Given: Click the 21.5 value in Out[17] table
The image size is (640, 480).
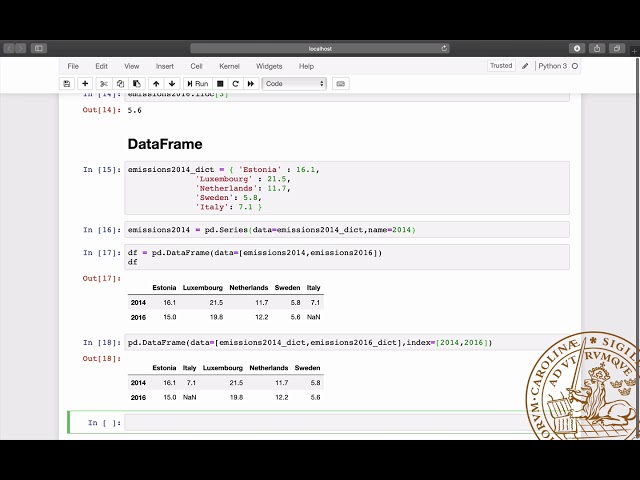Looking at the screenshot, I should (216, 302).
